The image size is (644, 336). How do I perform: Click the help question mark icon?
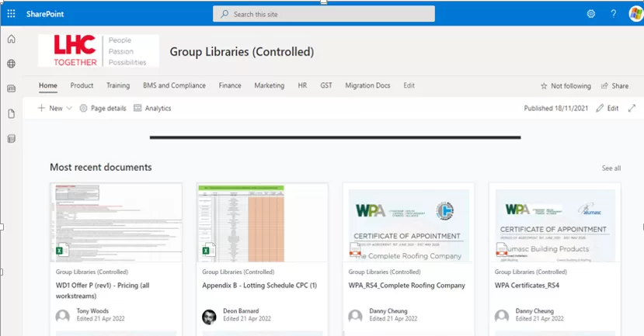tap(613, 14)
